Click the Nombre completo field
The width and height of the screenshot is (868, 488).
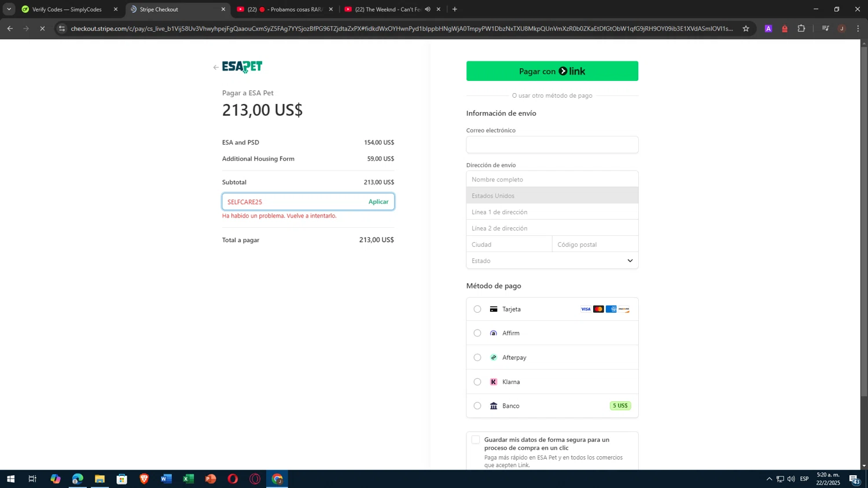(552, 179)
